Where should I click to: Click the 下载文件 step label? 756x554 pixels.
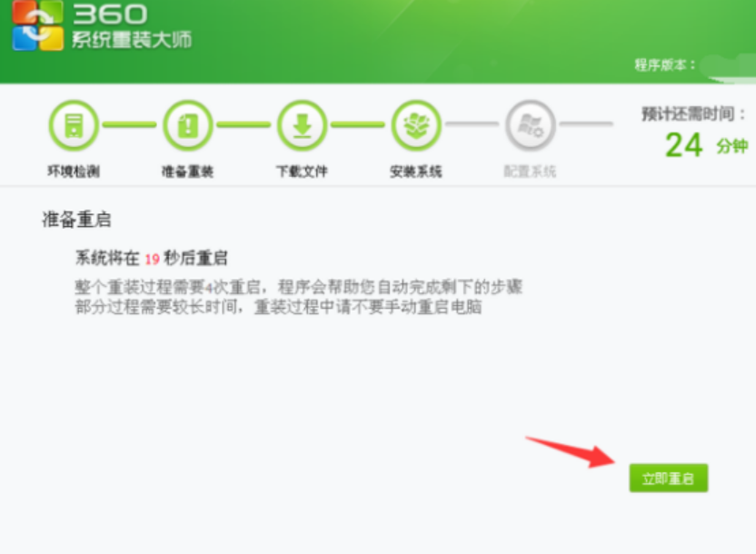[302, 171]
